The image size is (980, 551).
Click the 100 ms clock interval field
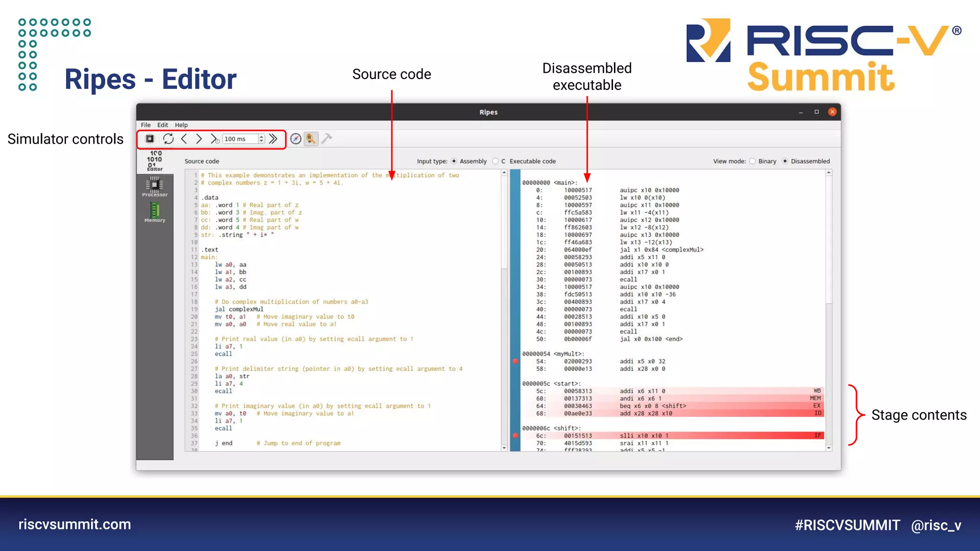[x=240, y=139]
